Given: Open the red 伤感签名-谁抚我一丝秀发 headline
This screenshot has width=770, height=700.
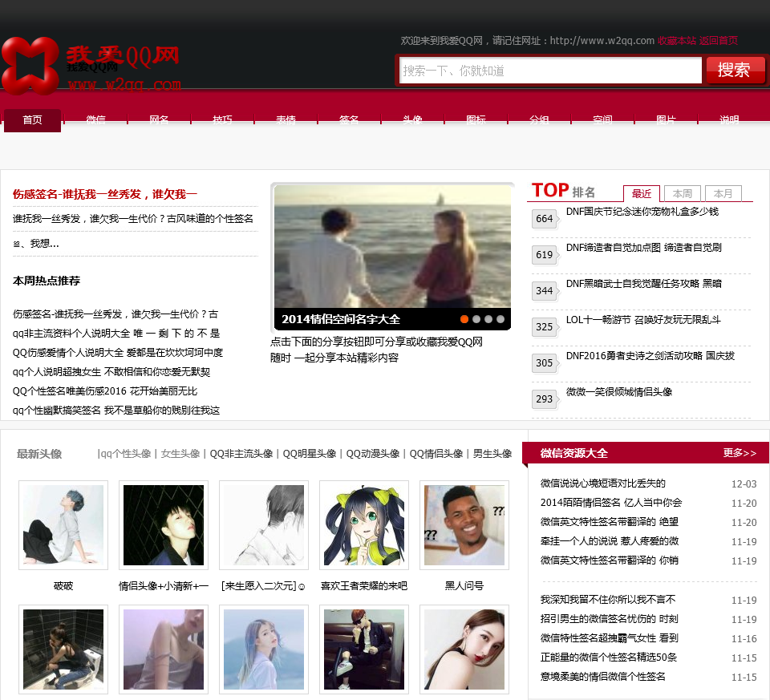Looking at the screenshot, I should (x=104, y=194).
